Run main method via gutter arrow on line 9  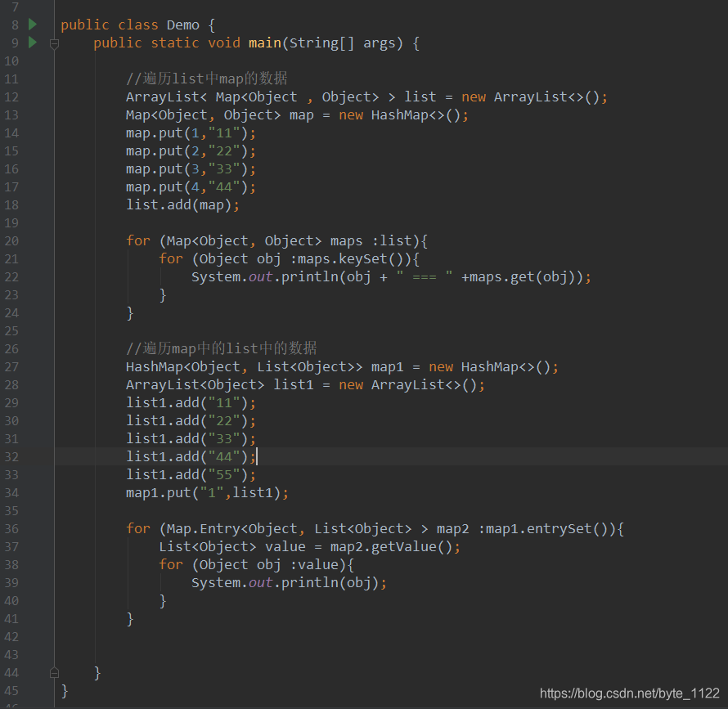[x=33, y=43]
